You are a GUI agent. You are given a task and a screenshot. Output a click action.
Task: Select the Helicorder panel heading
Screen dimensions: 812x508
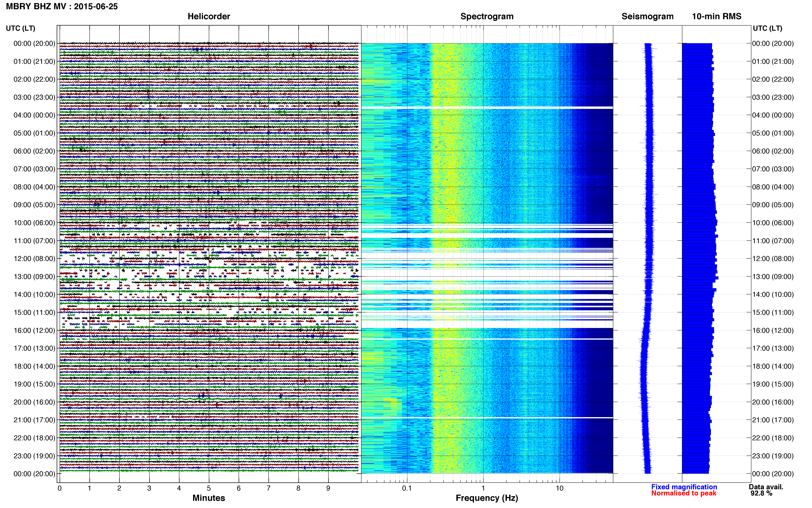click(209, 16)
